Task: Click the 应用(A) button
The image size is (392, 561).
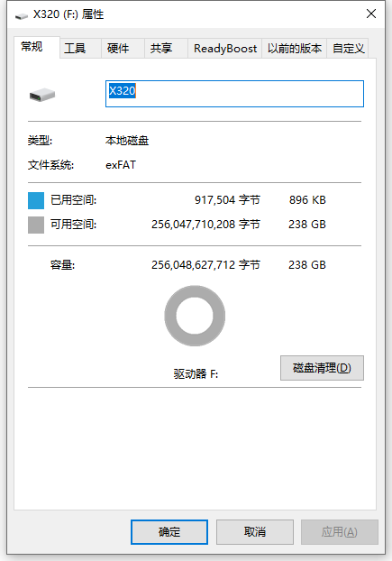Action: click(340, 532)
